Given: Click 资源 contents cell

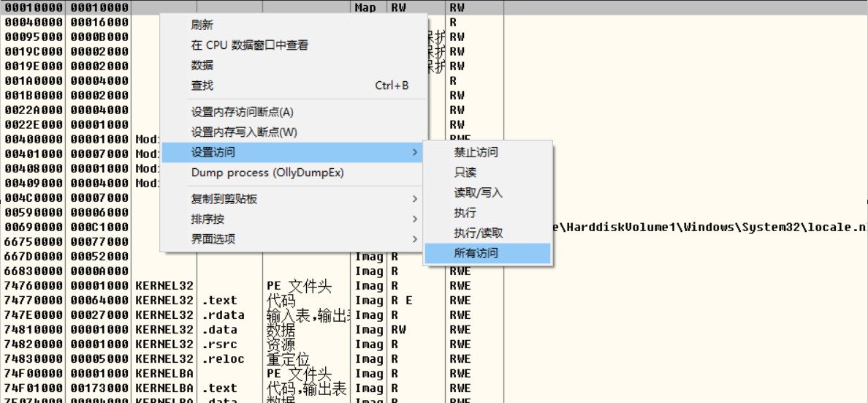Looking at the screenshot, I should 281,344.
